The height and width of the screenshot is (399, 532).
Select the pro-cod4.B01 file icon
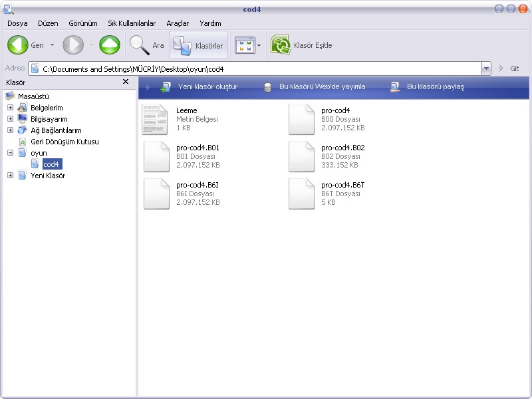pos(156,156)
